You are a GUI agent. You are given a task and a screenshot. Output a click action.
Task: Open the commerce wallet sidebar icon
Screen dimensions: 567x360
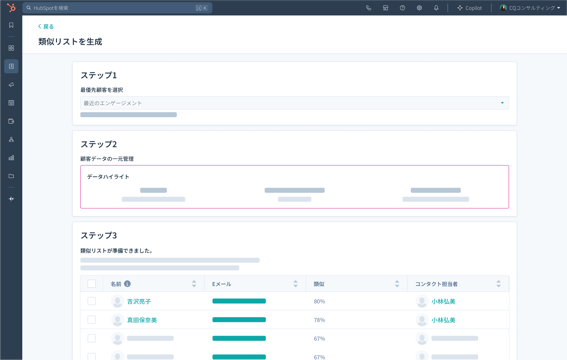(x=11, y=121)
